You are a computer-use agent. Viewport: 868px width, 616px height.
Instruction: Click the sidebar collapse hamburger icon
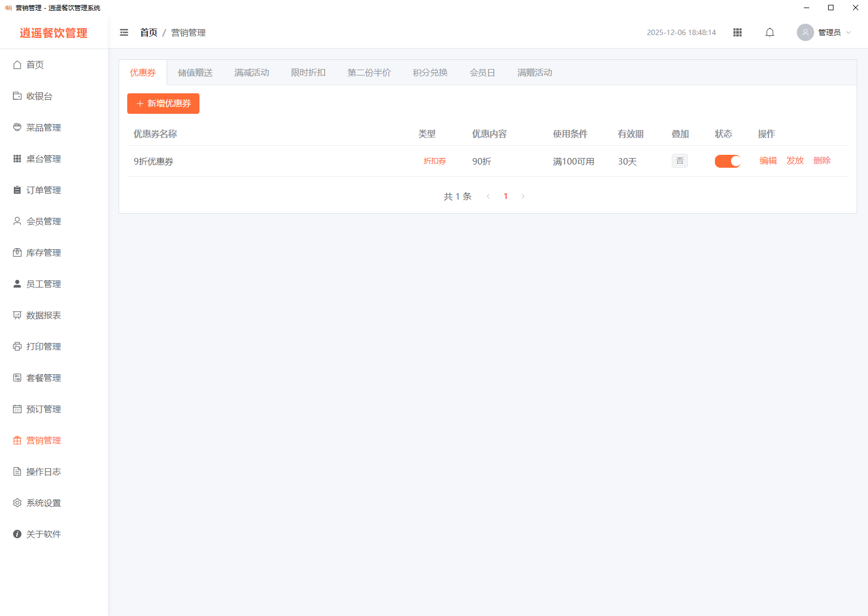124,32
